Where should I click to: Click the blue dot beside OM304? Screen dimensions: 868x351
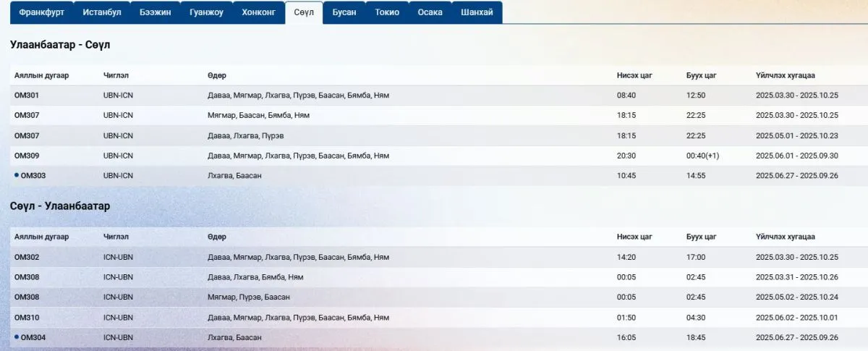click(17, 337)
